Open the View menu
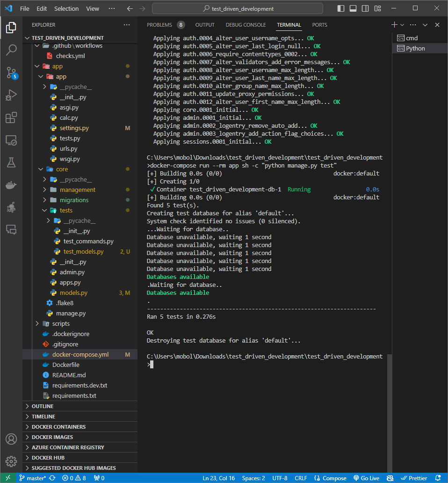448x483 pixels. (x=93, y=8)
